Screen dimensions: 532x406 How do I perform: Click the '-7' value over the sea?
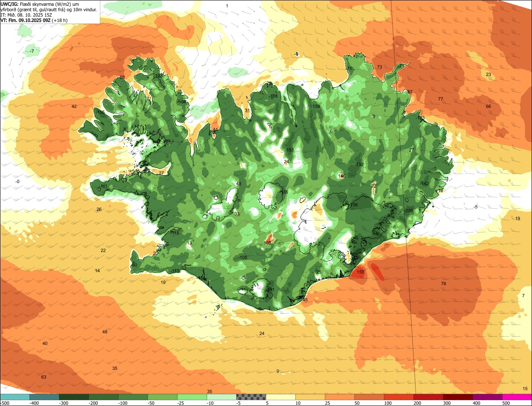(x=32, y=51)
